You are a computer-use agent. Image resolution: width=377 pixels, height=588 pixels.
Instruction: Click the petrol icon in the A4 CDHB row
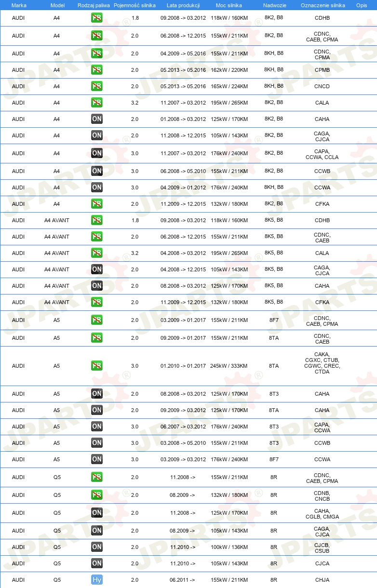pyautogui.click(x=97, y=18)
